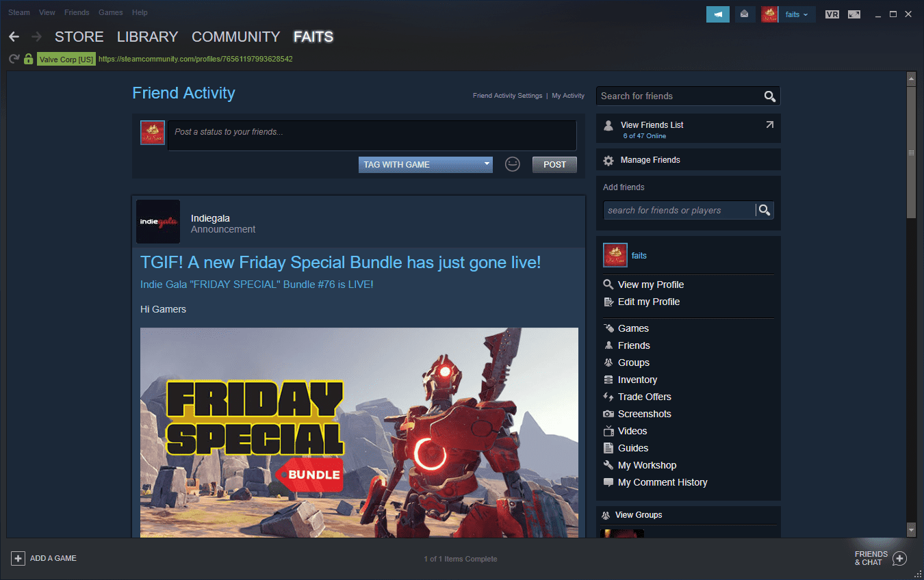Reload the page with refresh icon
The image size is (924, 580).
(x=14, y=60)
